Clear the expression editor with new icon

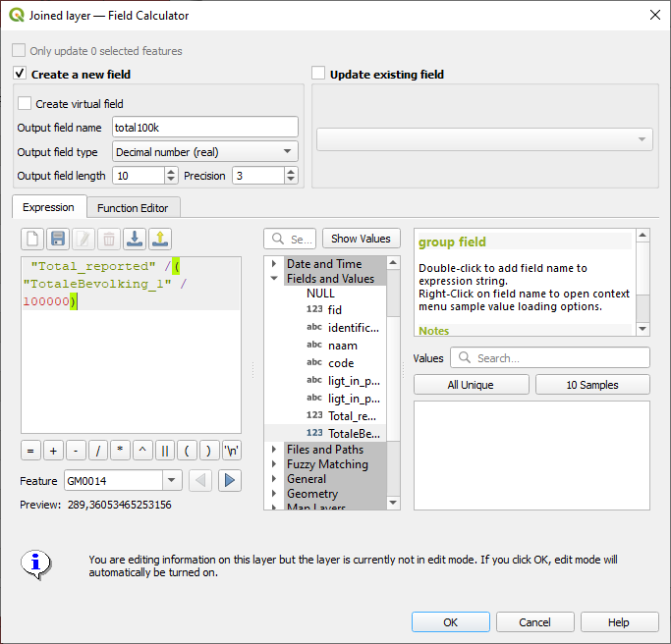pyautogui.click(x=32, y=239)
